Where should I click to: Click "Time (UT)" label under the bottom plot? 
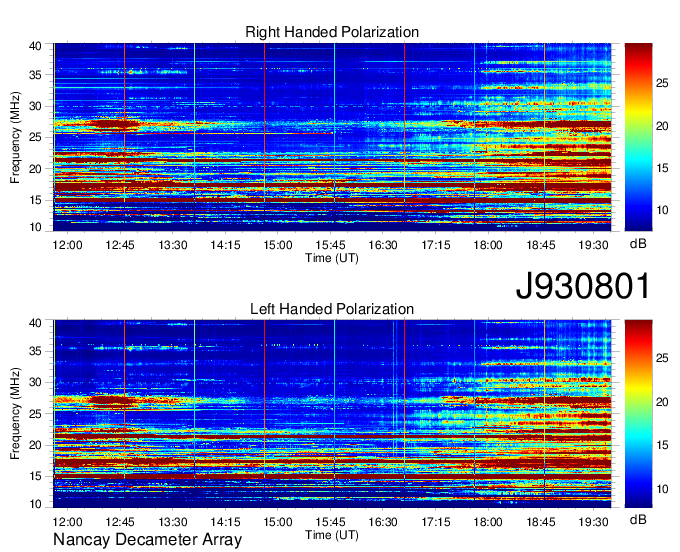point(332,535)
